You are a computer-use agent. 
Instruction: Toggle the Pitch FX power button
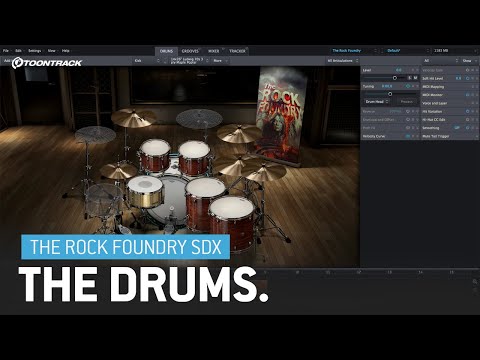[x=408, y=128]
